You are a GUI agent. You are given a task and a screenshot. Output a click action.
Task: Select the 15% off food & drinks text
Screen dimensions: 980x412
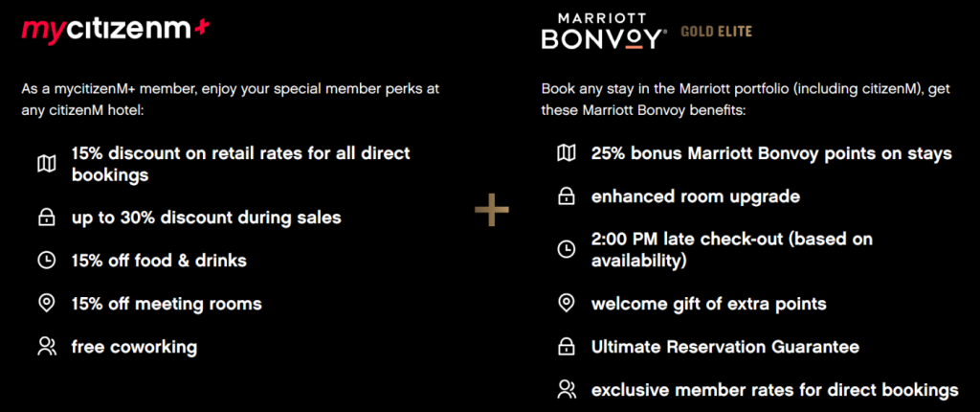click(160, 261)
